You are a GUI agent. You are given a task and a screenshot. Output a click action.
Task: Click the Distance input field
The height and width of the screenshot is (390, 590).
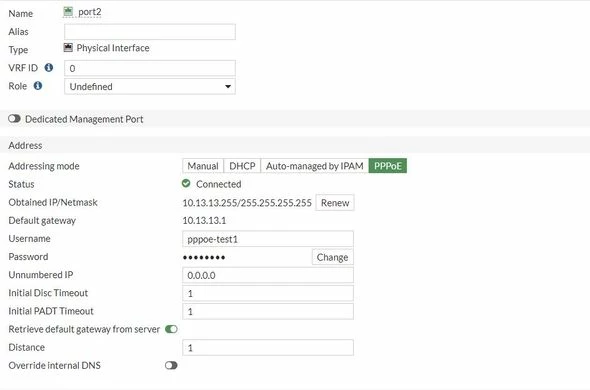click(x=268, y=347)
